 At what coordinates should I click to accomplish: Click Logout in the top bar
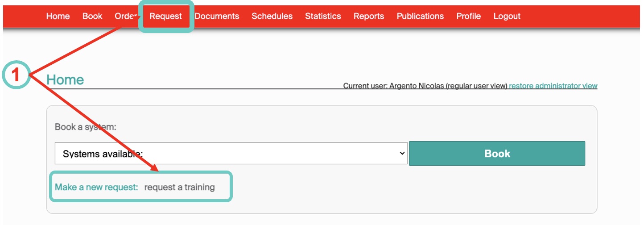507,16
